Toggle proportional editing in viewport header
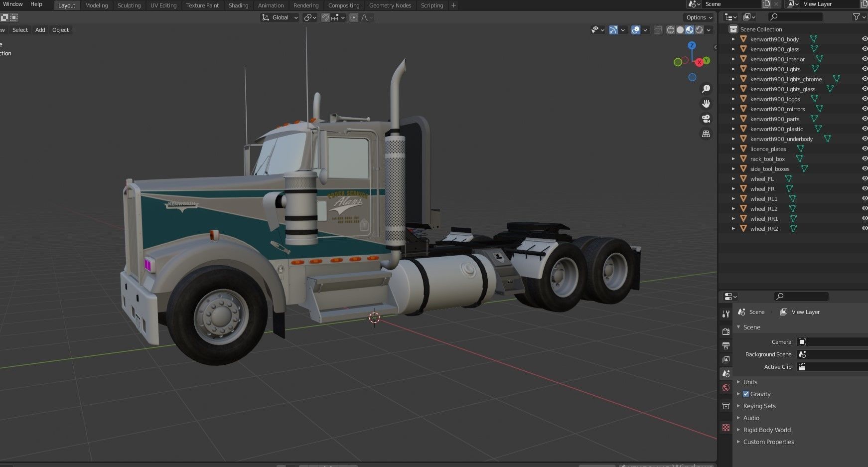The height and width of the screenshot is (467, 868). coord(354,17)
